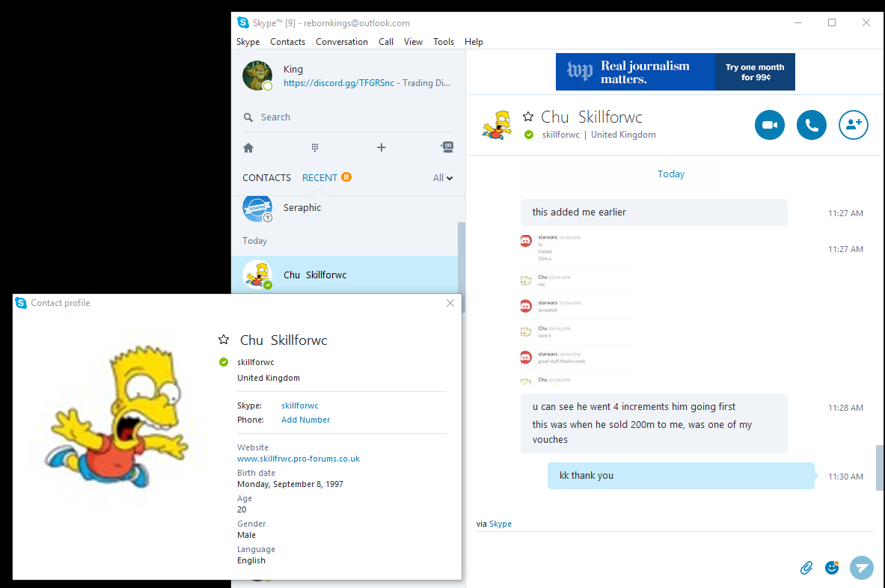Screen dimensions: 885x588
Task: Switch to the CONTACTS tab
Action: pos(266,178)
